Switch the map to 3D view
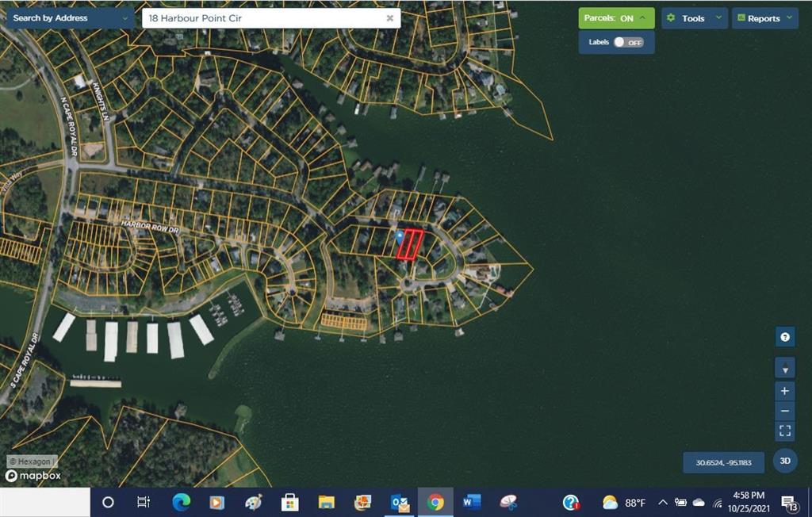Viewport: 812px width, 517px height. pyautogui.click(x=784, y=461)
